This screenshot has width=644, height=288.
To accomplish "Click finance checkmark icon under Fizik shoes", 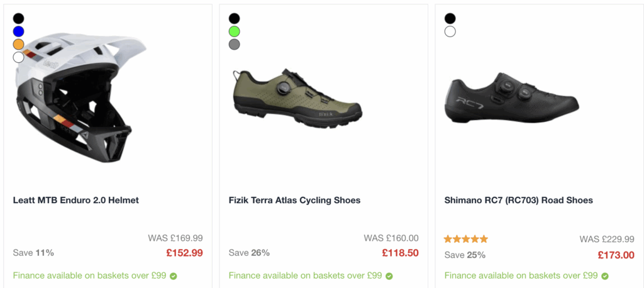I will (389, 275).
